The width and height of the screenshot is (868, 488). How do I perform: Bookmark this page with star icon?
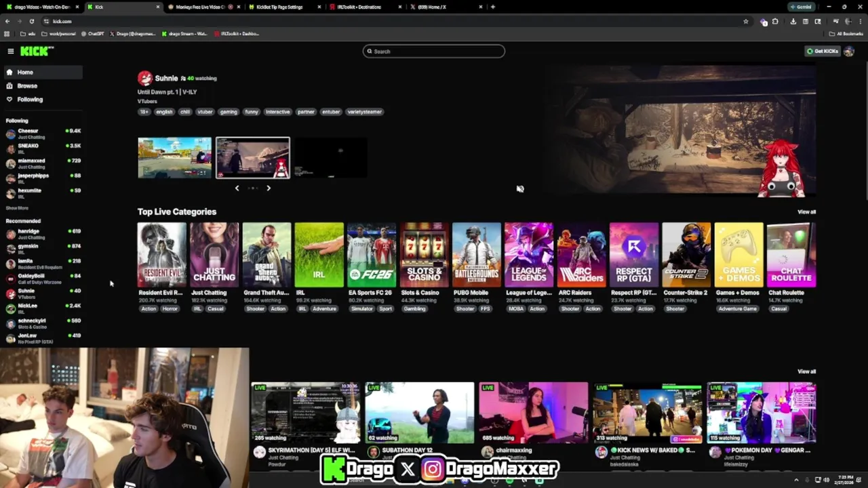pos(746,21)
